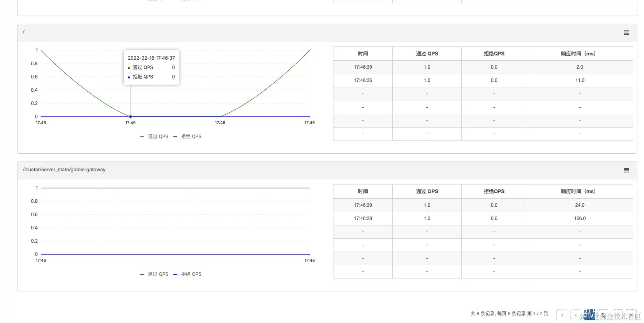Open the menu icon for the "/" resource panel
The width and height of the screenshot is (644, 323).
626,33
